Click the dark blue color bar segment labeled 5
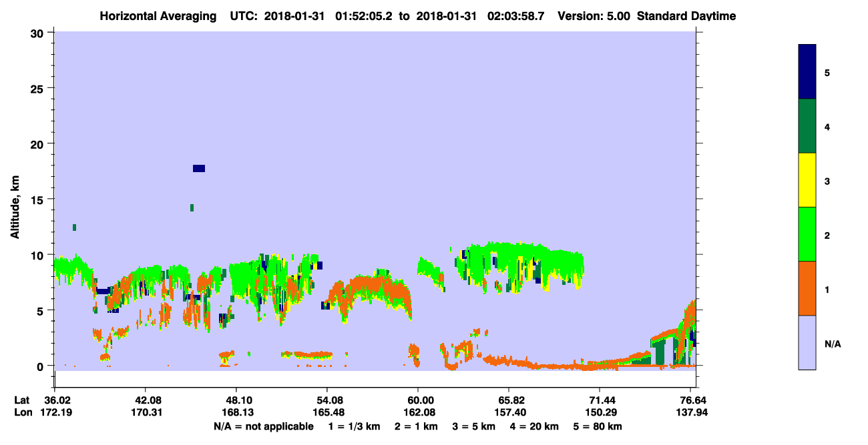This screenshot has width=868, height=445. pos(807,72)
